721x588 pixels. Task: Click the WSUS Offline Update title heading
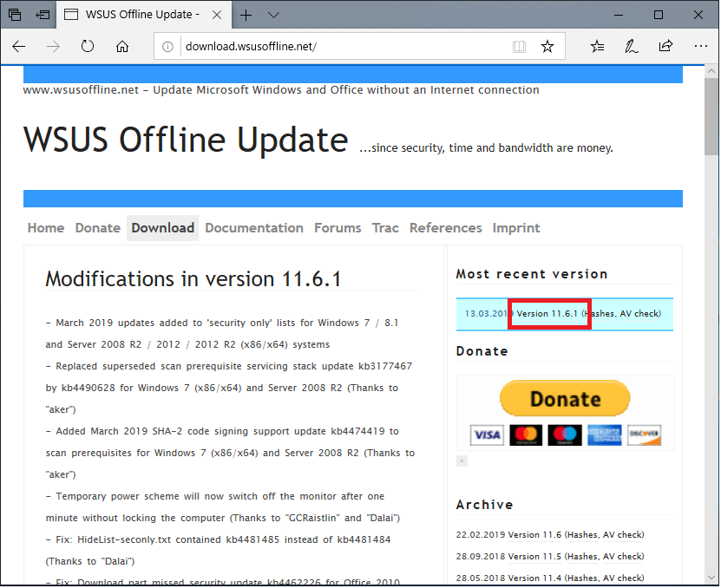[186, 140]
